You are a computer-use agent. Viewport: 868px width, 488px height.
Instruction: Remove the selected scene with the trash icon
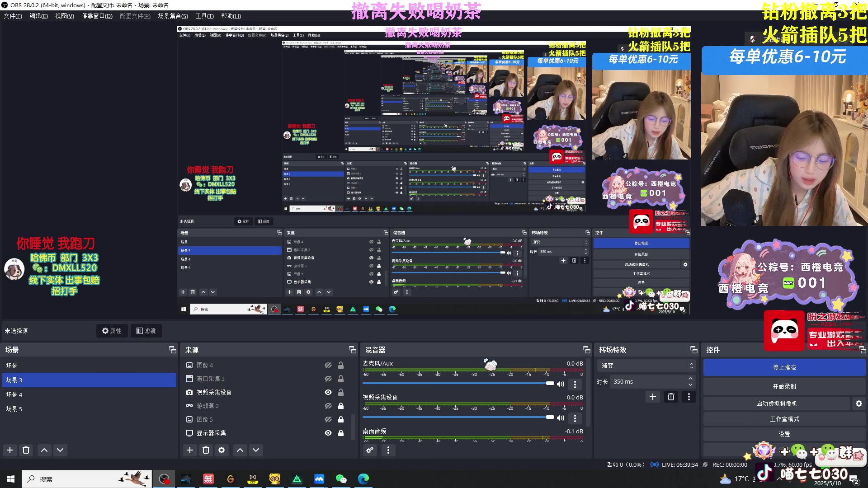(26, 450)
